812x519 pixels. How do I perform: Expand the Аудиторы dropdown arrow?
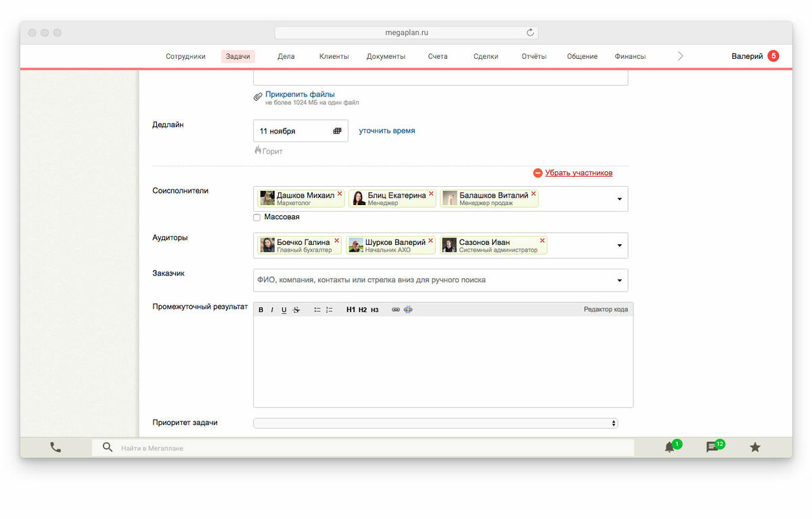click(619, 246)
